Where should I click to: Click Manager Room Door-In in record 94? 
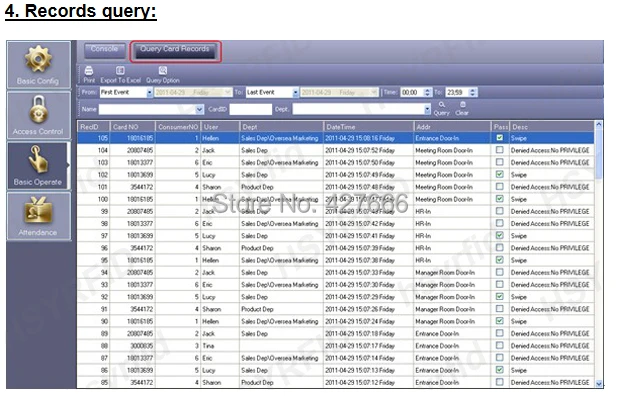point(445,272)
